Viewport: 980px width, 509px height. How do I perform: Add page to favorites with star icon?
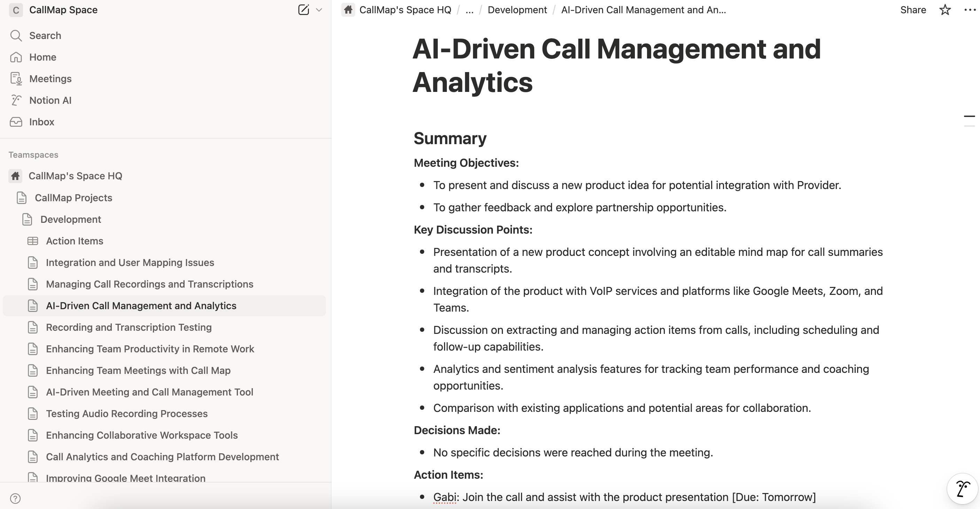click(945, 10)
